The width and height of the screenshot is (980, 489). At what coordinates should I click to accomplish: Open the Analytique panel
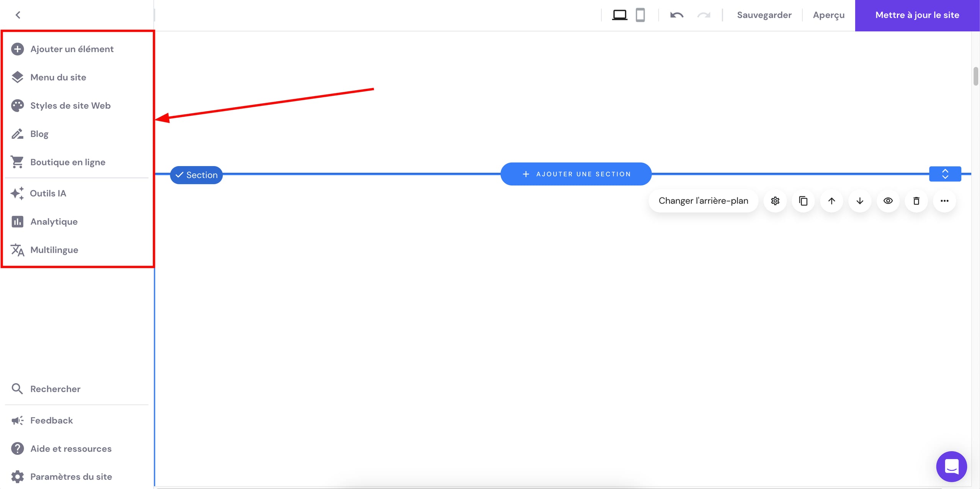point(54,221)
